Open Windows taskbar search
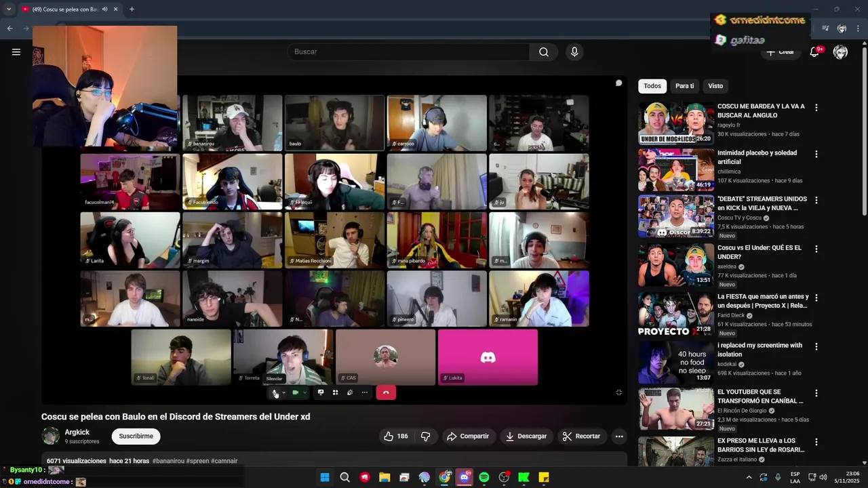The height and width of the screenshot is (488, 868). pos(344,477)
